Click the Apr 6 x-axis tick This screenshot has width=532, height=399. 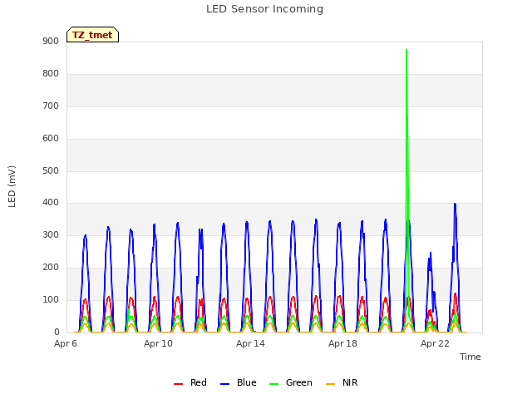click(66, 343)
